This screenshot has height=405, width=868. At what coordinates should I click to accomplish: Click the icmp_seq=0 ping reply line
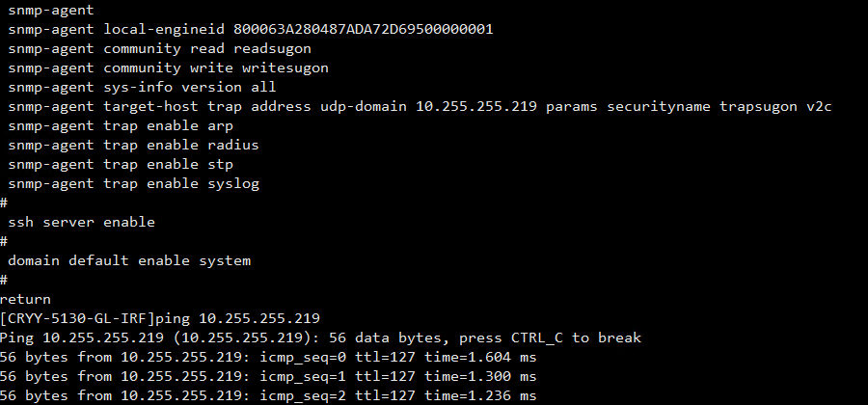coord(268,357)
